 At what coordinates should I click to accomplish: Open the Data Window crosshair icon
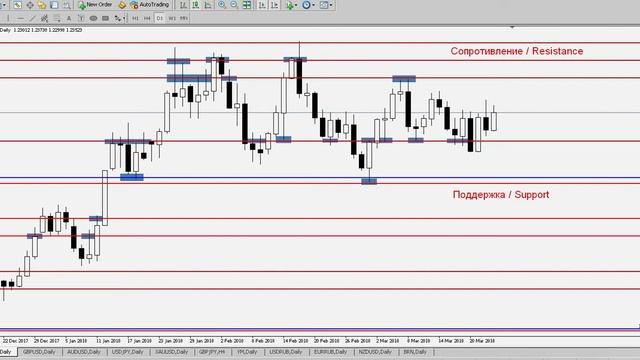click(x=30, y=5)
